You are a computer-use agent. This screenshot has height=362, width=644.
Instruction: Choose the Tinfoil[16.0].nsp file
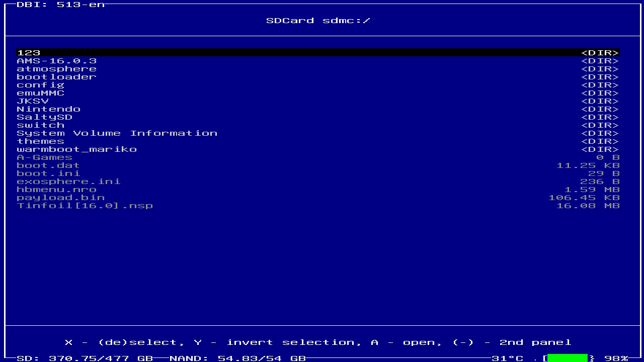[85, 206]
